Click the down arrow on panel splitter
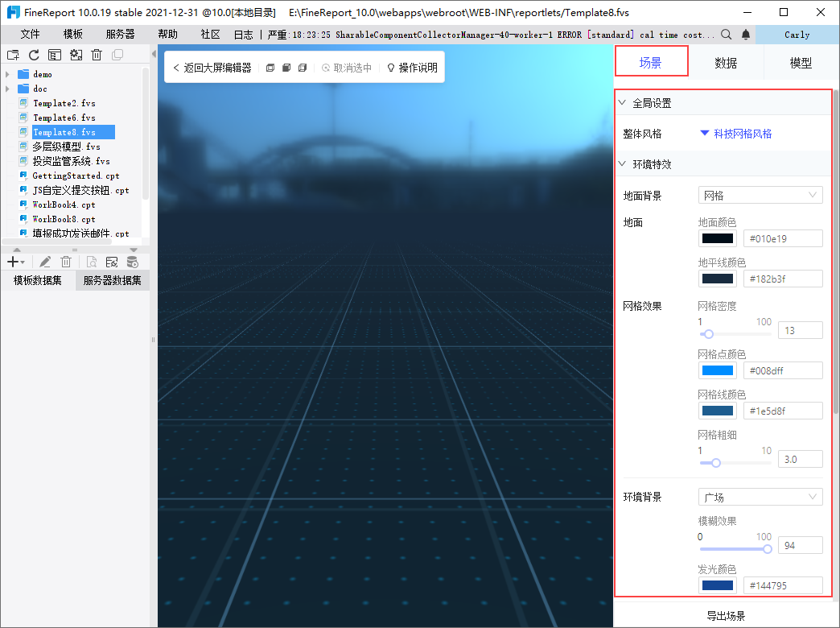This screenshot has height=628, width=840. click(134, 250)
